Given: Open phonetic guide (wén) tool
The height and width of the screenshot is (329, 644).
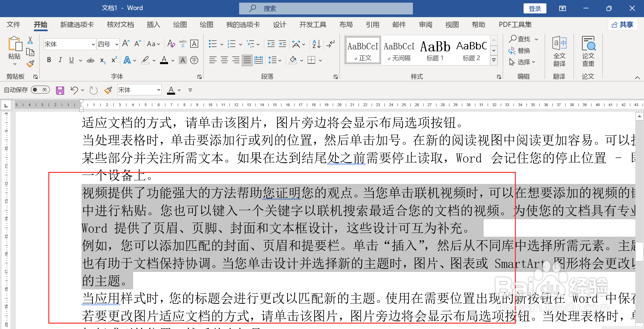Looking at the screenshot, I should (183, 44).
